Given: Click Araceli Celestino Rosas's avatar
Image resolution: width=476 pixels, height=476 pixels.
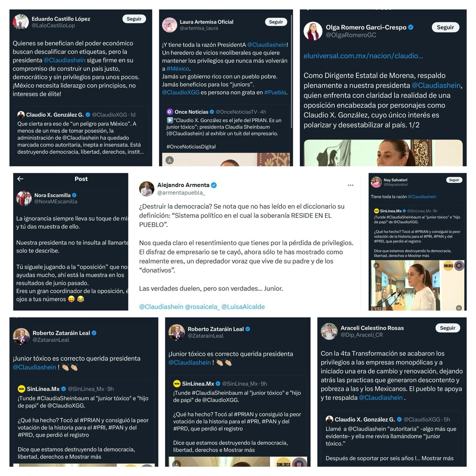Looking at the screenshot, I should pyautogui.click(x=329, y=331).
